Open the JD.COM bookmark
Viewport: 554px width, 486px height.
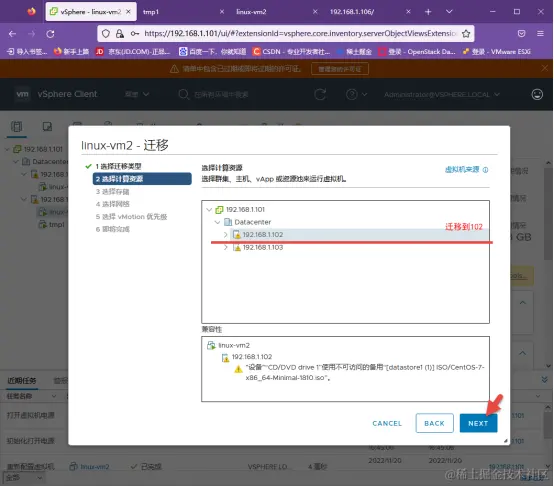coord(133,52)
